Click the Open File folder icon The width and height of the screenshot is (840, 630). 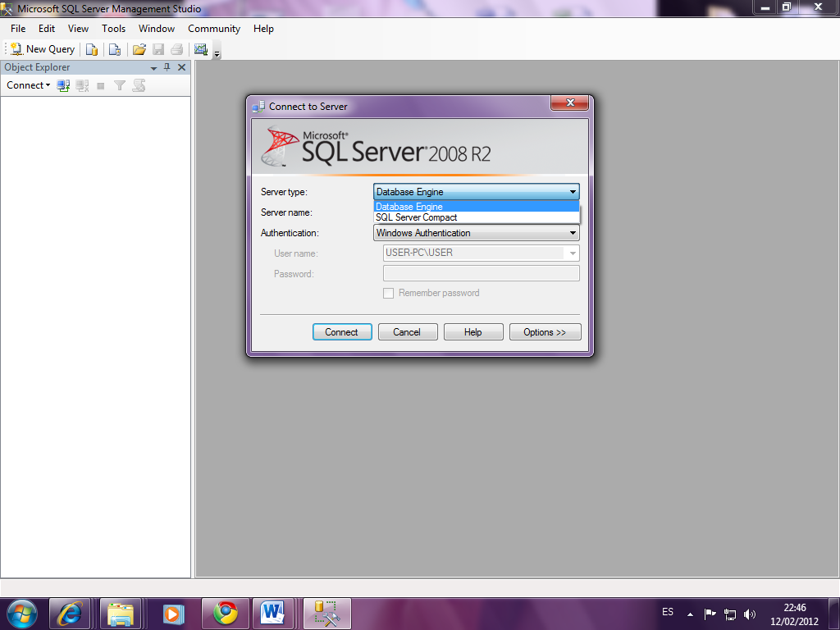tap(139, 49)
